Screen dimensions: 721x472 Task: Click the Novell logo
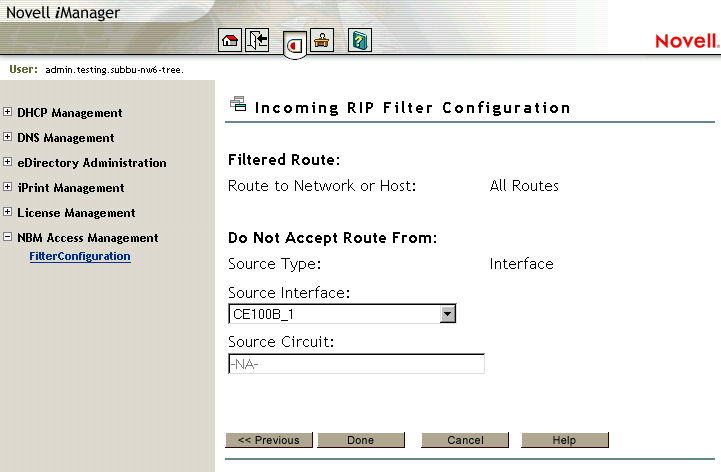687,41
